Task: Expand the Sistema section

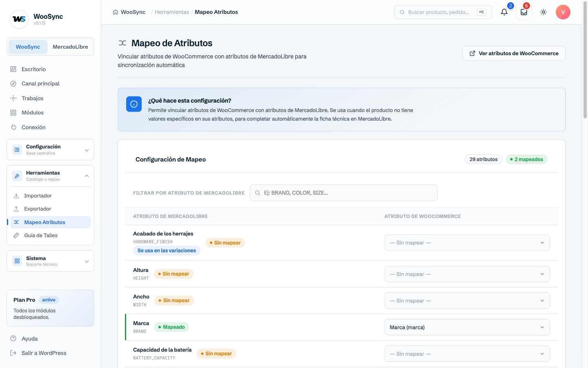Action: click(x=51, y=261)
